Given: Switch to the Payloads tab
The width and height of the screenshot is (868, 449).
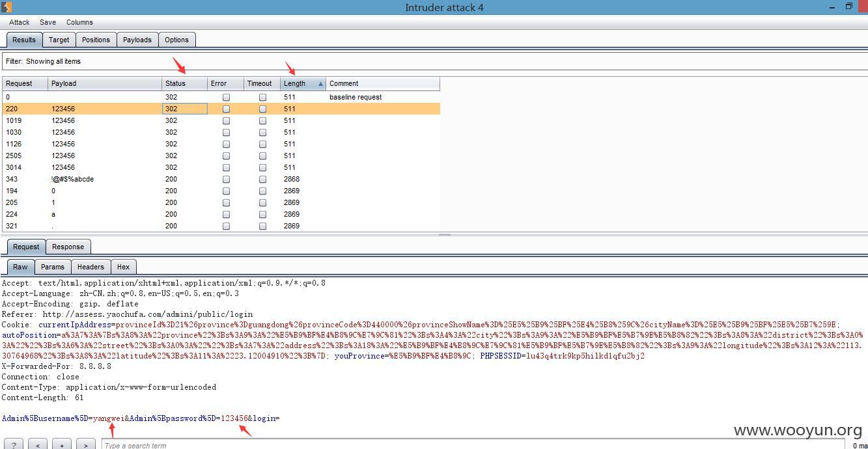Looking at the screenshot, I should click(x=137, y=40).
